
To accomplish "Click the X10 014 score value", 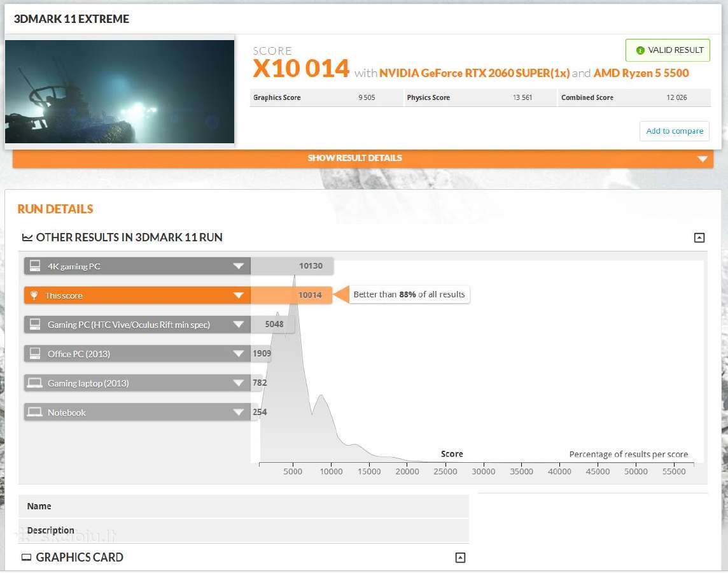I will click(301, 69).
